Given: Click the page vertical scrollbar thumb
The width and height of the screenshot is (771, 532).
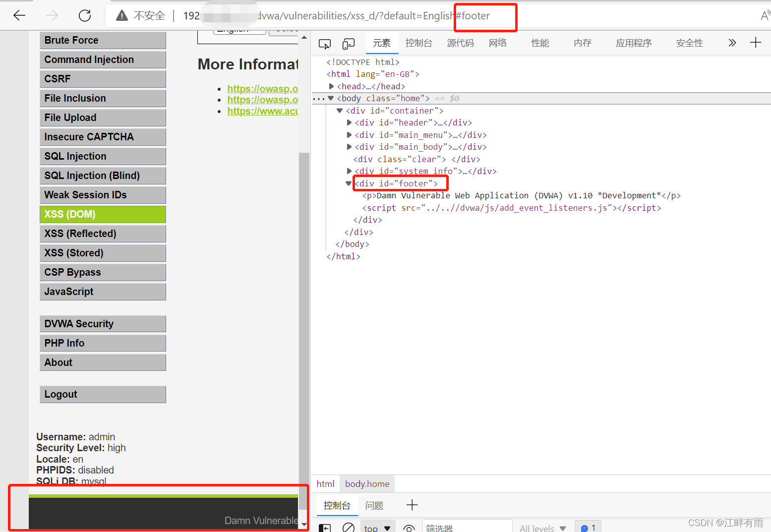Looking at the screenshot, I should pyautogui.click(x=304, y=331).
